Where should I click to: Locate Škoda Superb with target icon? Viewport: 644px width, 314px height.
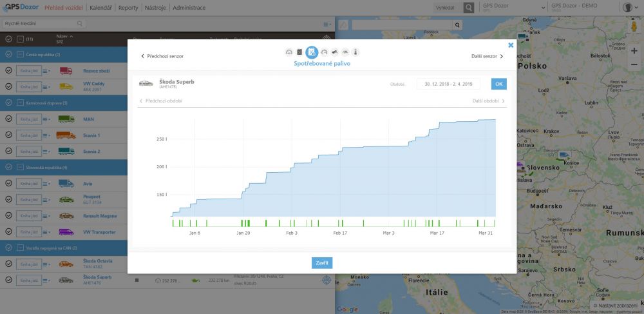(327, 280)
